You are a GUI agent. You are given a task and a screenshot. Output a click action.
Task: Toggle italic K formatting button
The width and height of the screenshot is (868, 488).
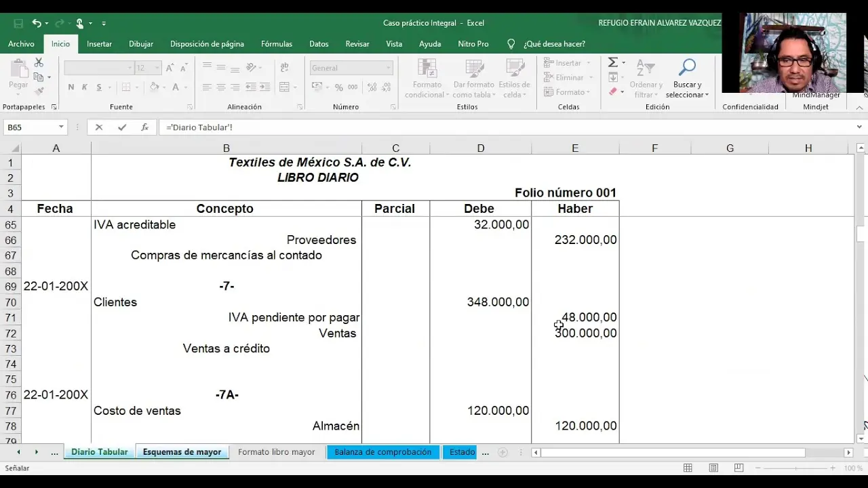click(x=85, y=87)
